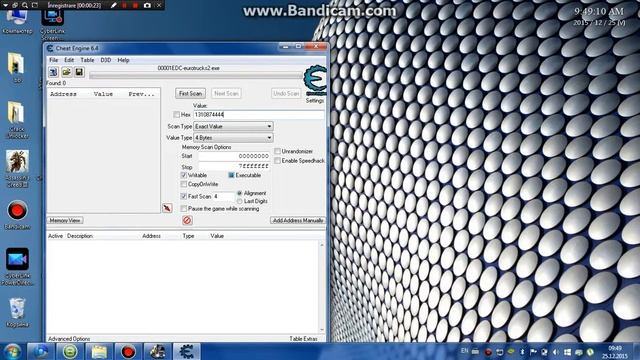Click the Bandicam red stop icon
Screen dimensions: 640x360
[136, 5]
